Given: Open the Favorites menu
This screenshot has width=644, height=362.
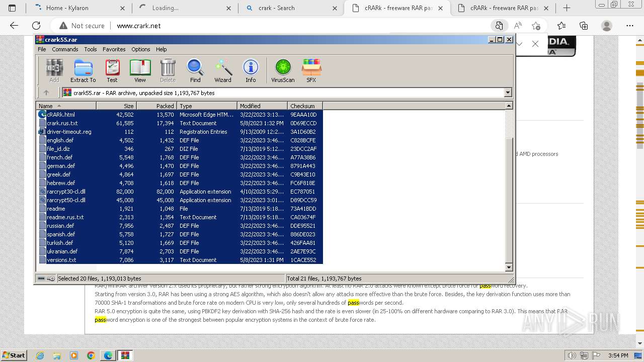Looking at the screenshot, I should pyautogui.click(x=114, y=49).
